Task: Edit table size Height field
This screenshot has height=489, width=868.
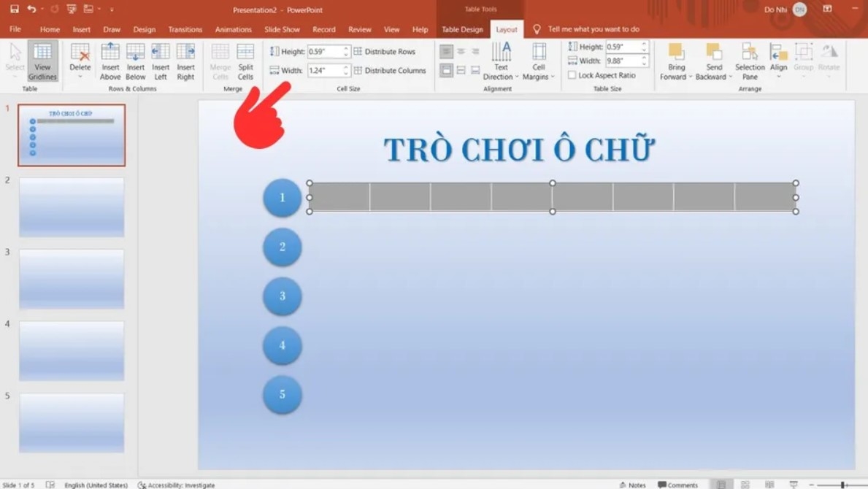Action: (623, 47)
